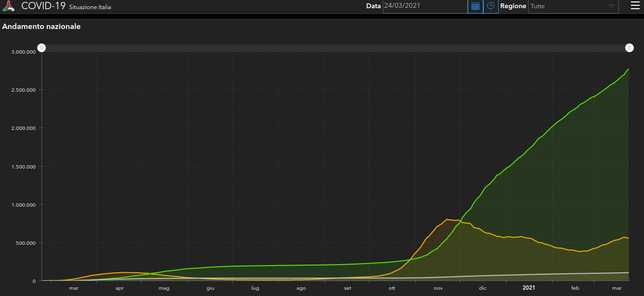This screenshot has height=296, width=644.
Task: Click the COVID-19 title text
Action: pyautogui.click(x=43, y=6)
